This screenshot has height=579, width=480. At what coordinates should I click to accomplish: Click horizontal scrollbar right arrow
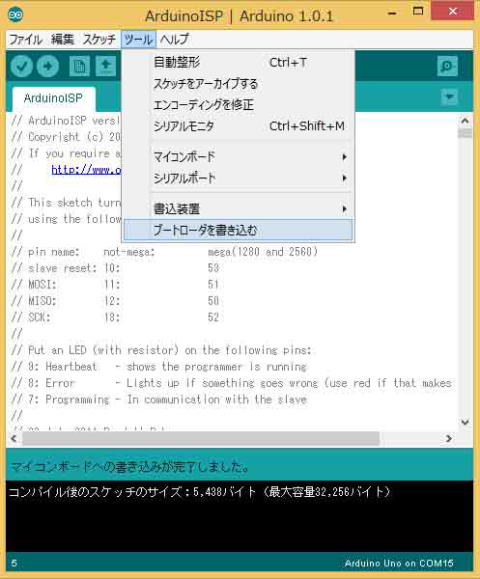pyautogui.click(x=449, y=438)
